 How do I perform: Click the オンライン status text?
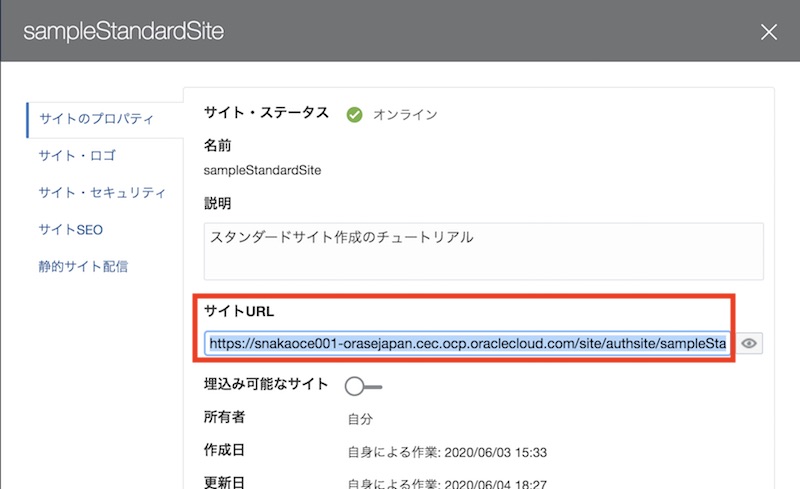[405, 114]
